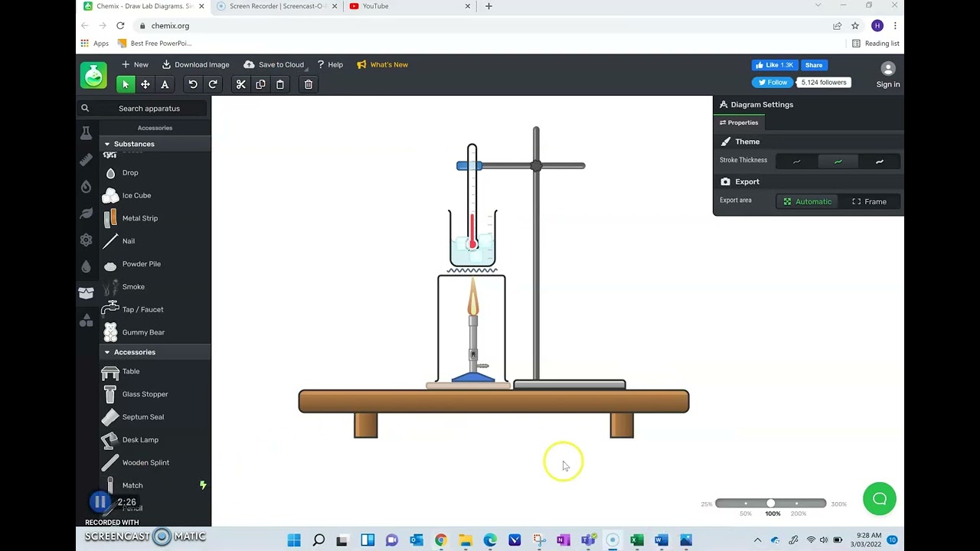Image resolution: width=980 pixels, height=551 pixels.
Task: Select the thermometer in the diagram
Action: pos(472,197)
